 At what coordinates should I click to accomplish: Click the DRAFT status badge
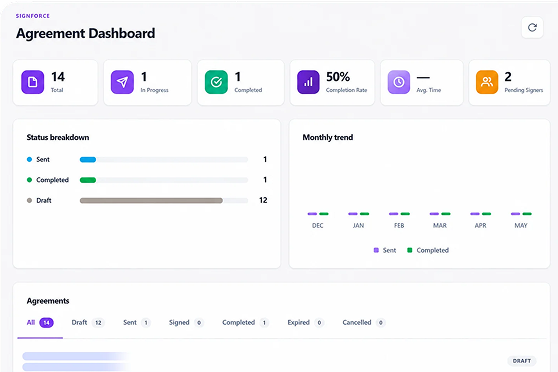click(522, 361)
